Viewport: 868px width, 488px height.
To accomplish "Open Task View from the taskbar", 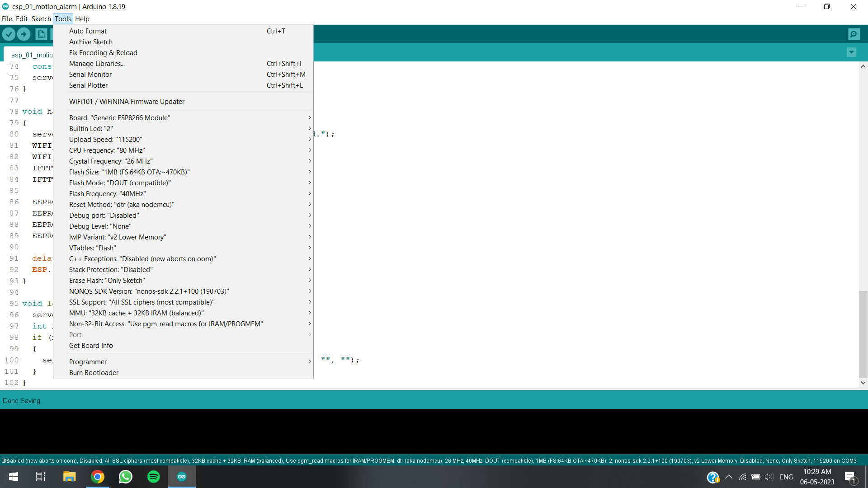I will pyautogui.click(x=40, y=476).
